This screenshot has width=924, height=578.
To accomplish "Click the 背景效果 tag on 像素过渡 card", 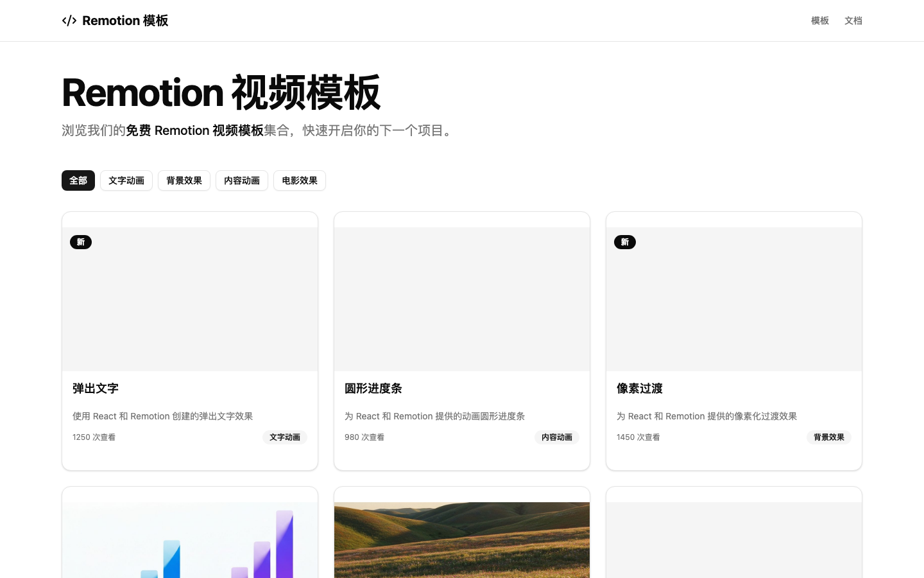I will pyautogui.click(x=829, y=437).
